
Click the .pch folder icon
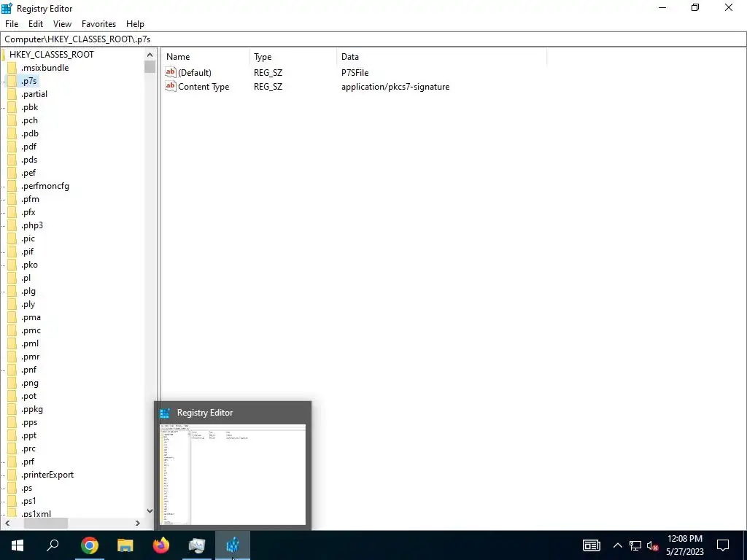coord(12,120)
